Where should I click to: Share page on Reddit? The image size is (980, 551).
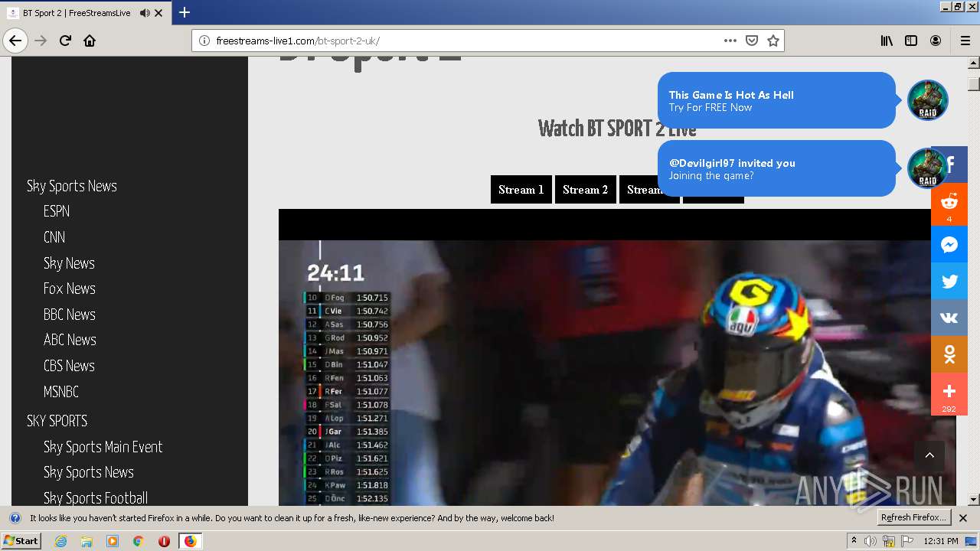click(949, 204)
